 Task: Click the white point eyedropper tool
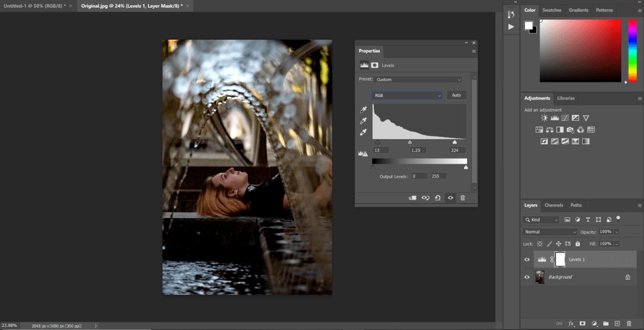click(x=363, y=132)
